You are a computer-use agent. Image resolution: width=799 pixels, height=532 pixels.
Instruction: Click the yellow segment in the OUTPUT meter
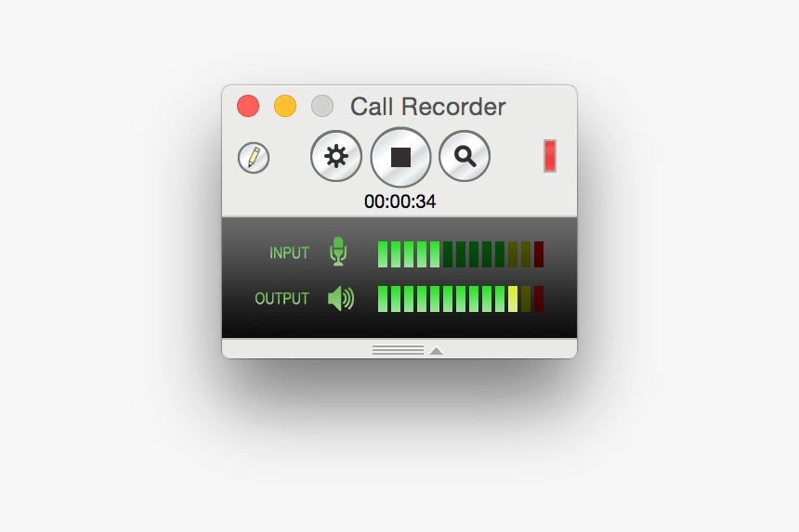point(513,299)
